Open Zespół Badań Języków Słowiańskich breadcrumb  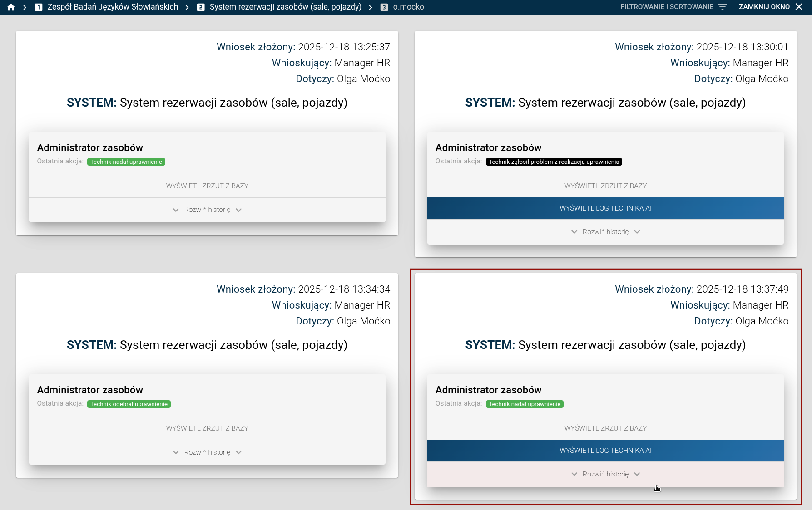[113, 7]
